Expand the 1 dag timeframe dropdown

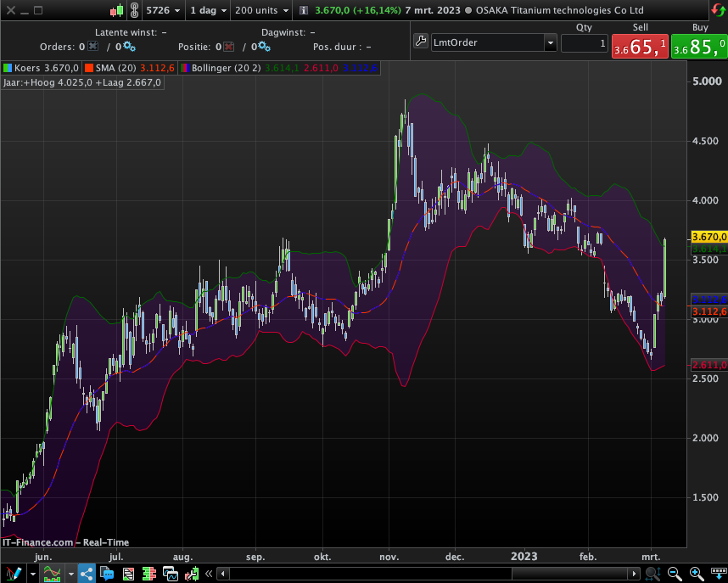(207, 10)
